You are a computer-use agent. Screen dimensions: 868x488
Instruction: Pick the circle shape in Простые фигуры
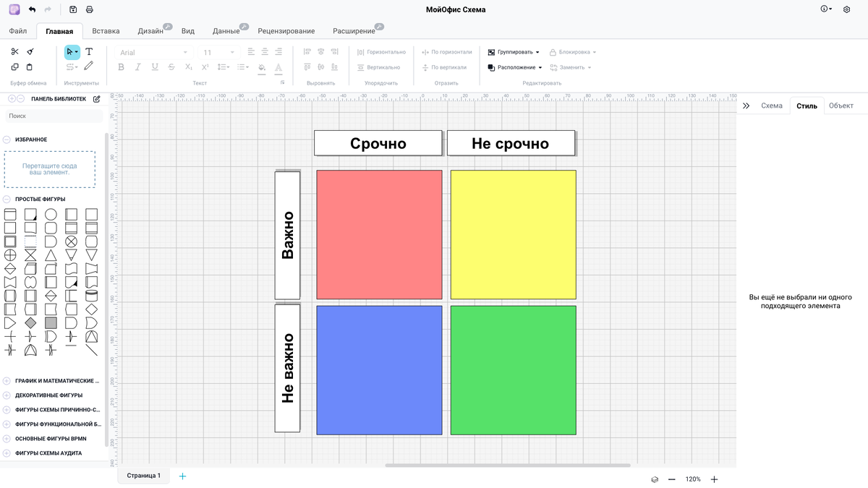51,215
